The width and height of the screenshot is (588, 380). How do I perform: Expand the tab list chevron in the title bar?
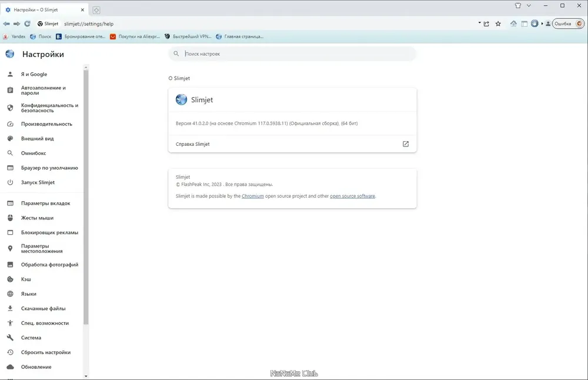pyautogui.click(x=529, y=6)
